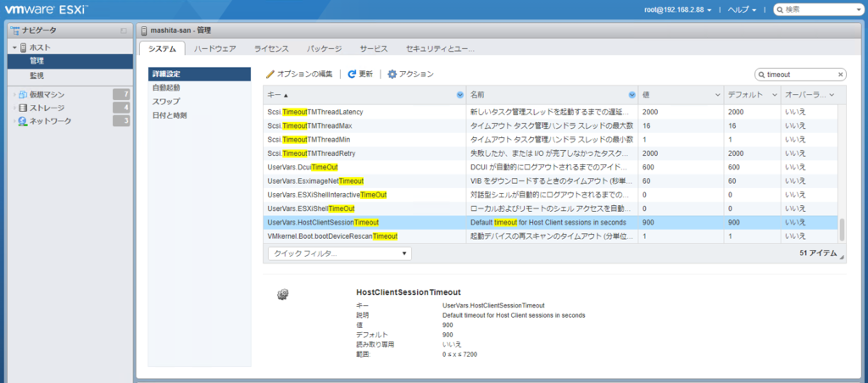868x383 pixels.
Task: Select the UserVars.ESXiShellTimeOut row
Action: click(x=550, y=208)
